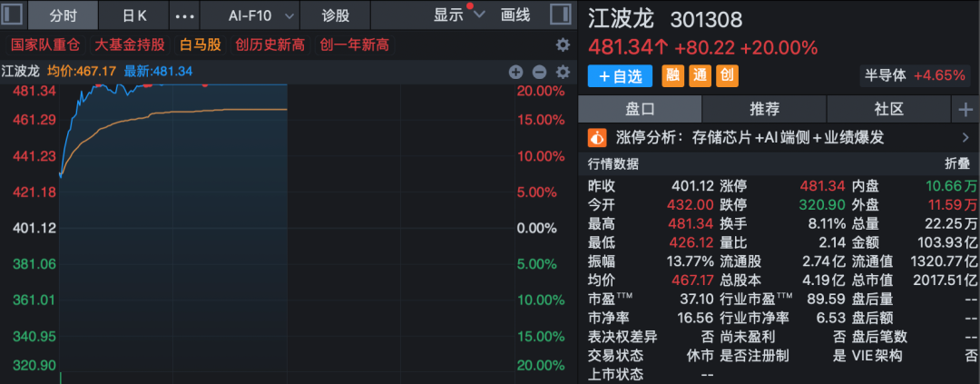Click the 创一年新高 tag

[355, 45]
